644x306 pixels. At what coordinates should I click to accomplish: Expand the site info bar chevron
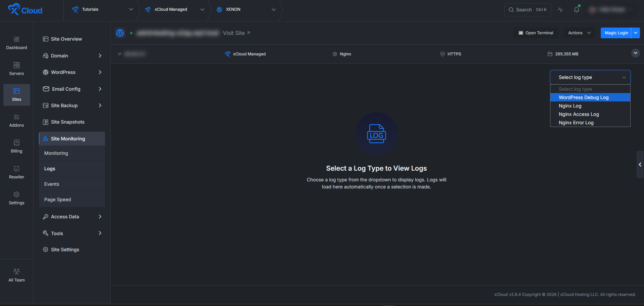pos(635,53)
